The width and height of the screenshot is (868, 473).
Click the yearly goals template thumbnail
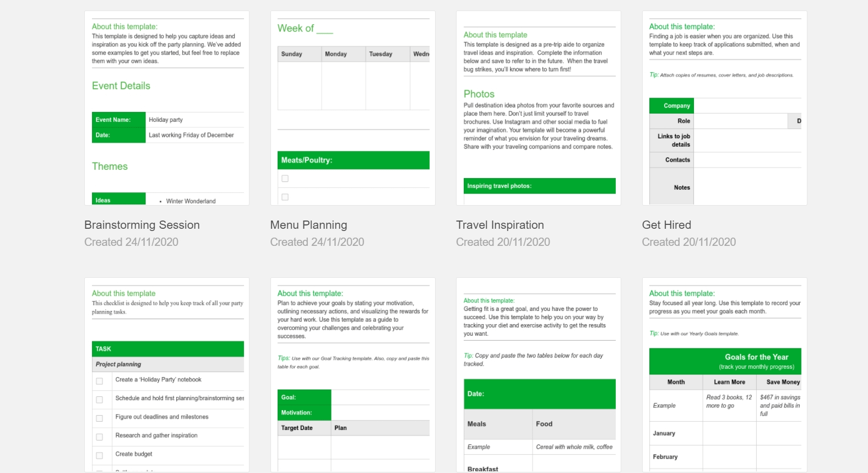pos(725,372)
